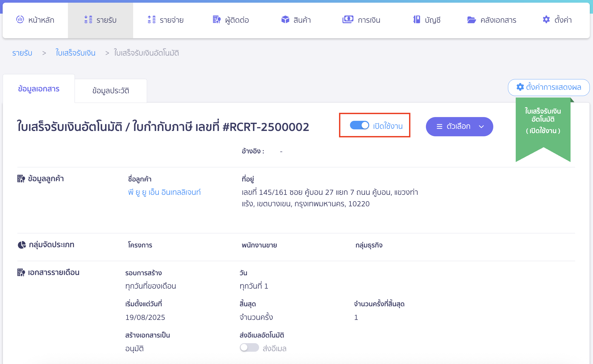This screenshot has width=593, height=364.
Task: Switch to the ข้อมูลเอกสาร tab
Action: click(39, 89)
